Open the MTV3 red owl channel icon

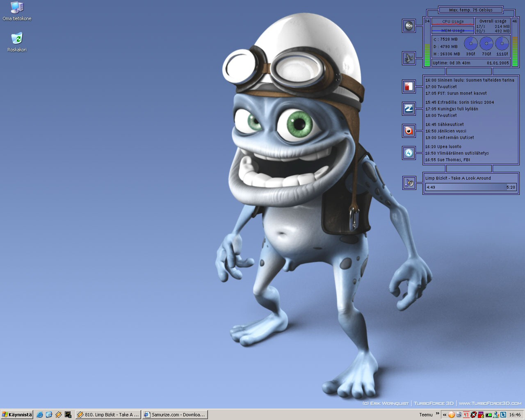click(x=409, y=131)
